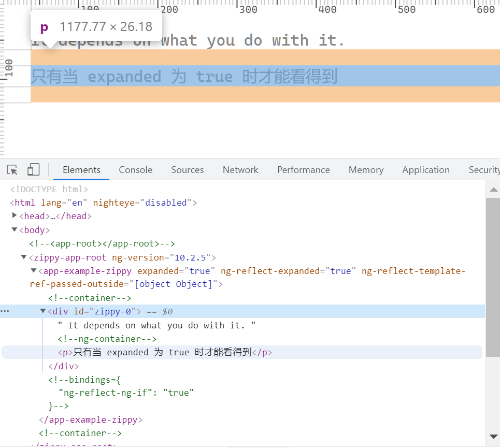Click the first <!--container--> comment above div zippy-0
Screen dimensions: 500x448
(x=90, y=298)
